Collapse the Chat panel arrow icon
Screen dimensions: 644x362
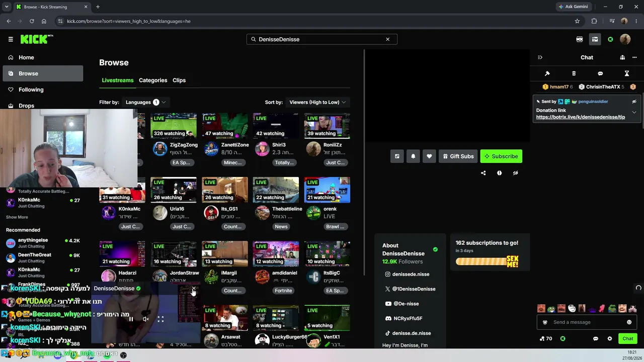pyautogui.click(x=540, y=57)
